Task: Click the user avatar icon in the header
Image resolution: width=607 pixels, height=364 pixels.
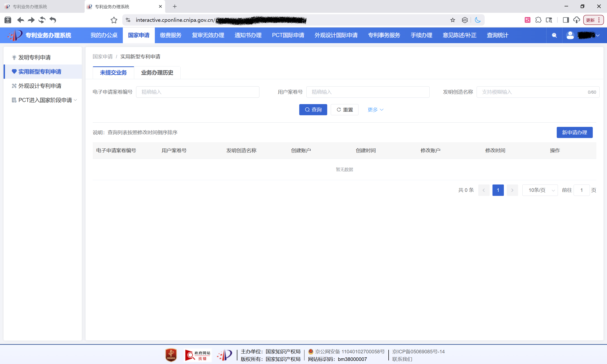Action: 570,35
